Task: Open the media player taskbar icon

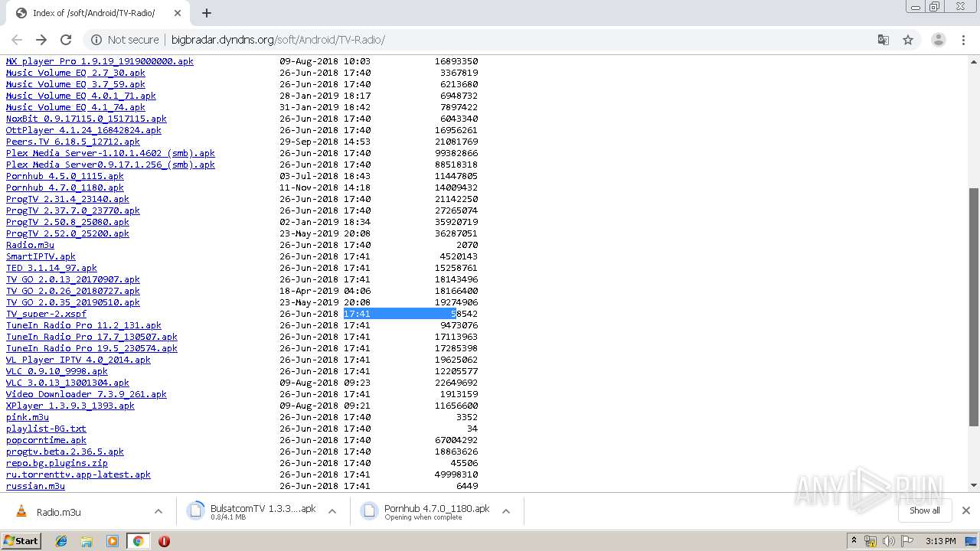Action: tap(113, 541)
